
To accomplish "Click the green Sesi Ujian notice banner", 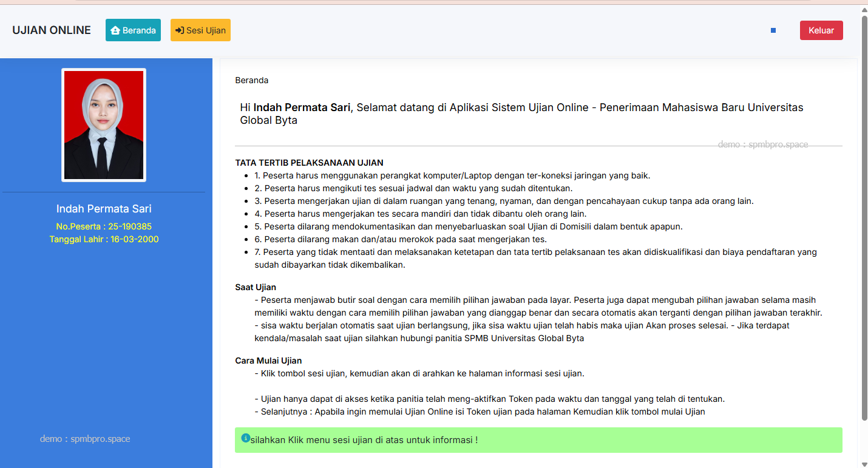I will click(538, 440).
